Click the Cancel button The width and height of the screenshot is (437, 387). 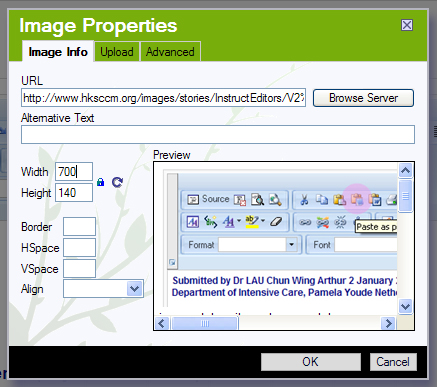pos(393,362)
